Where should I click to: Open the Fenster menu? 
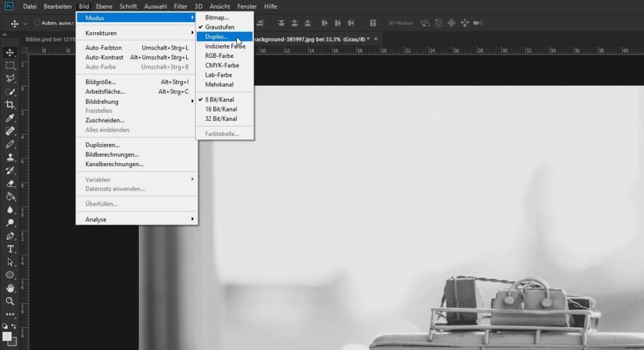click(247, 6)
